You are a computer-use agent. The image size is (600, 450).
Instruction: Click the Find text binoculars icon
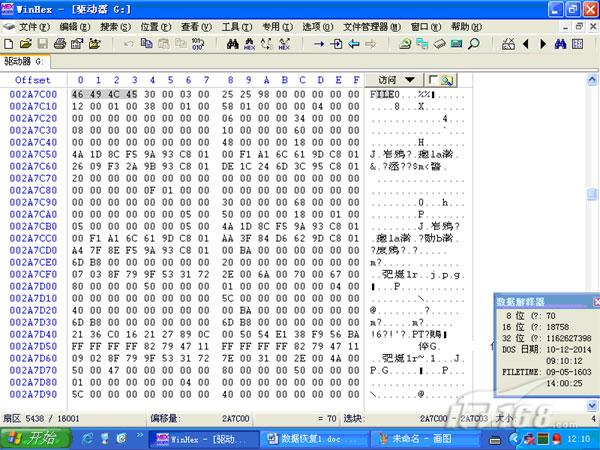233,44
